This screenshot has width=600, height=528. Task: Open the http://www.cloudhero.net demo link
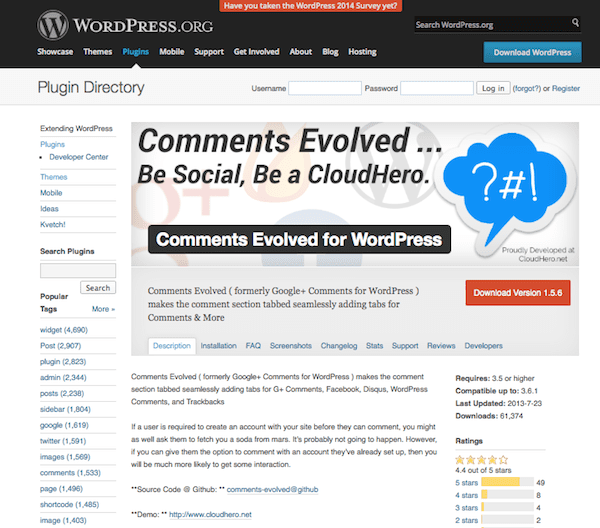[210, 515]
